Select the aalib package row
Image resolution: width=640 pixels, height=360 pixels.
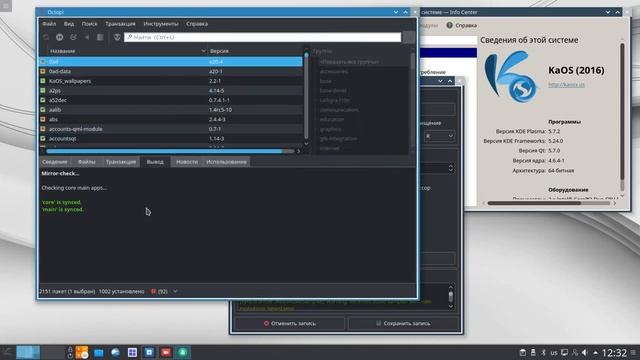pyautogui.click(x=171, y=110)
